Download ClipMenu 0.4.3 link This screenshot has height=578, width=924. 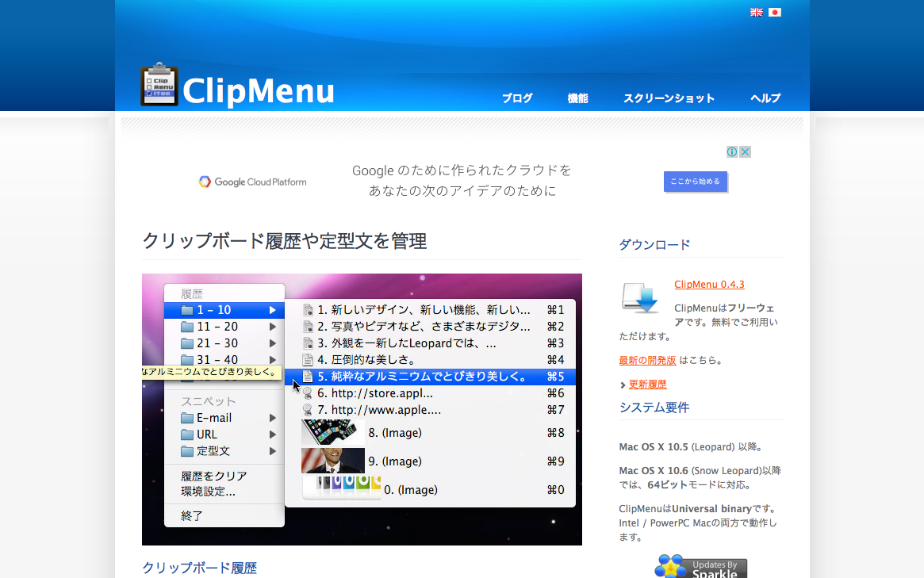coord(709,285)
